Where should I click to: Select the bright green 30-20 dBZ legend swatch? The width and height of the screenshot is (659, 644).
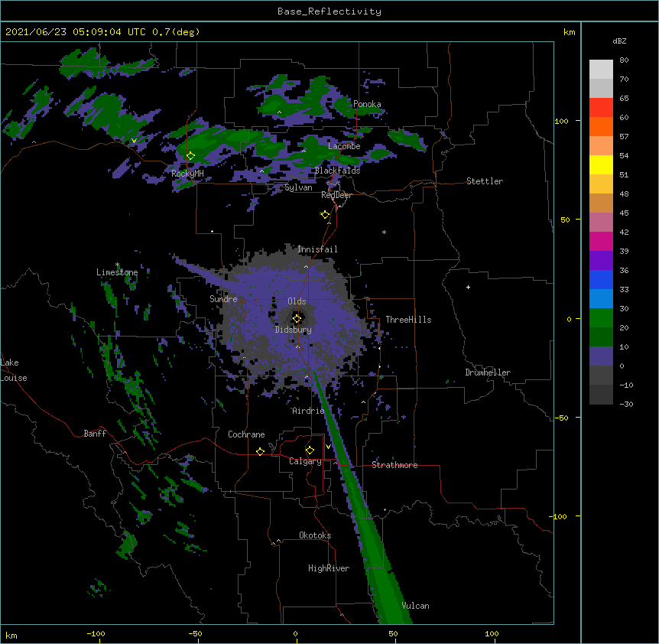click(601, 318)
